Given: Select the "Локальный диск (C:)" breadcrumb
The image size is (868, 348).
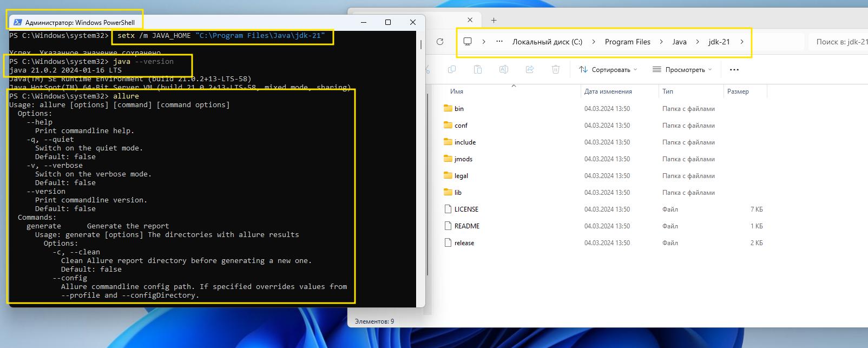Looking at the screenshot, I should [547, 42].
